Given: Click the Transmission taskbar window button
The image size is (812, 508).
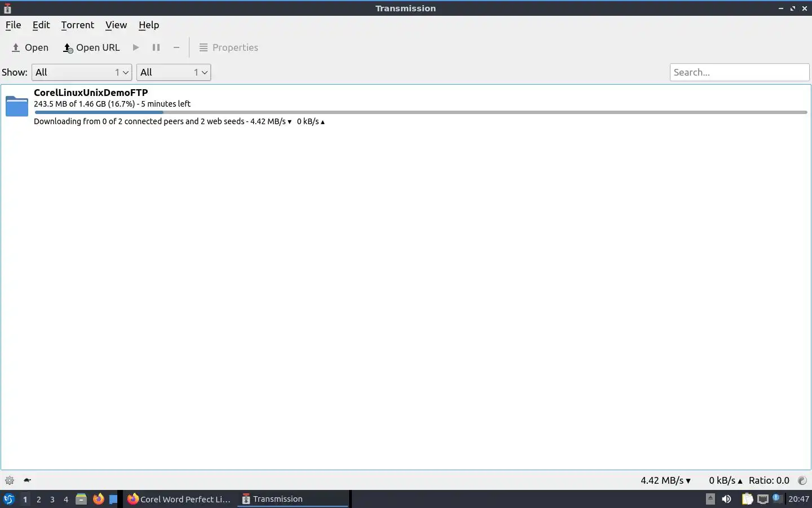Looking at the screenshot, I should 293,499.
